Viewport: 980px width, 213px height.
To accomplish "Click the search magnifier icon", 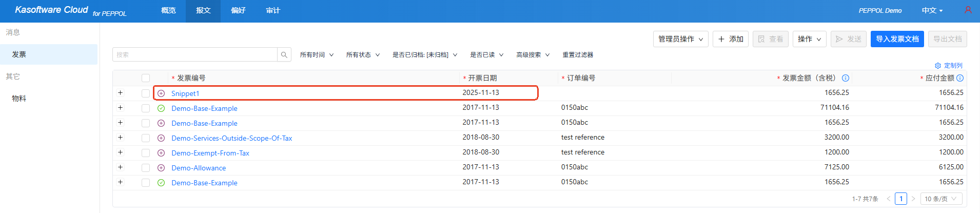I will [284, 55].
